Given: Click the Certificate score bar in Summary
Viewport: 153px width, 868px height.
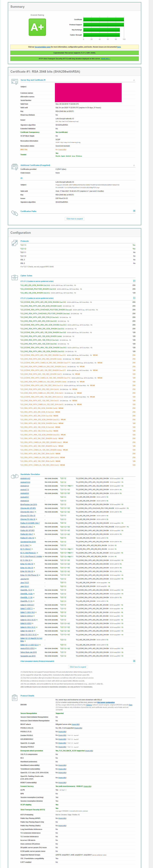Looking at the screenshot, I should click(x=103, y=19).
